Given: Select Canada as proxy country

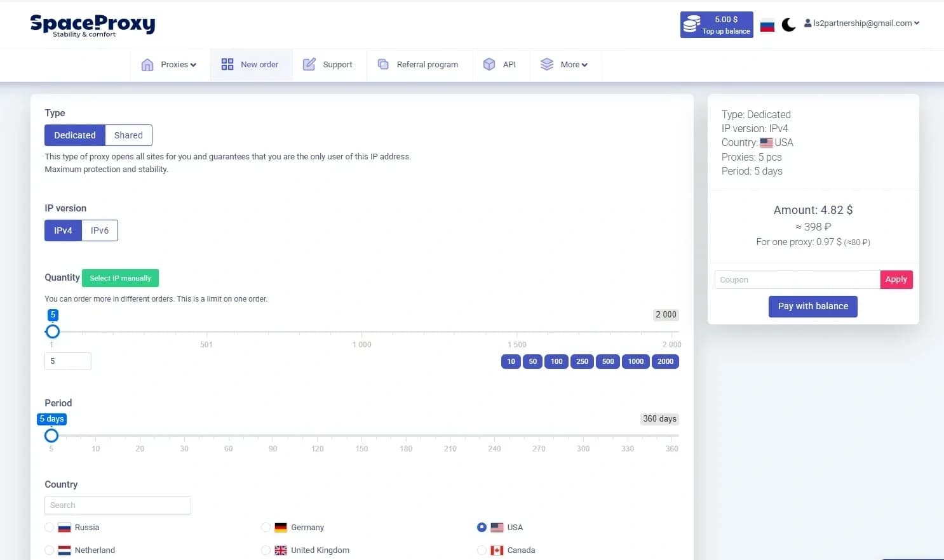Looking at the screenshot, I should (482, 550).
